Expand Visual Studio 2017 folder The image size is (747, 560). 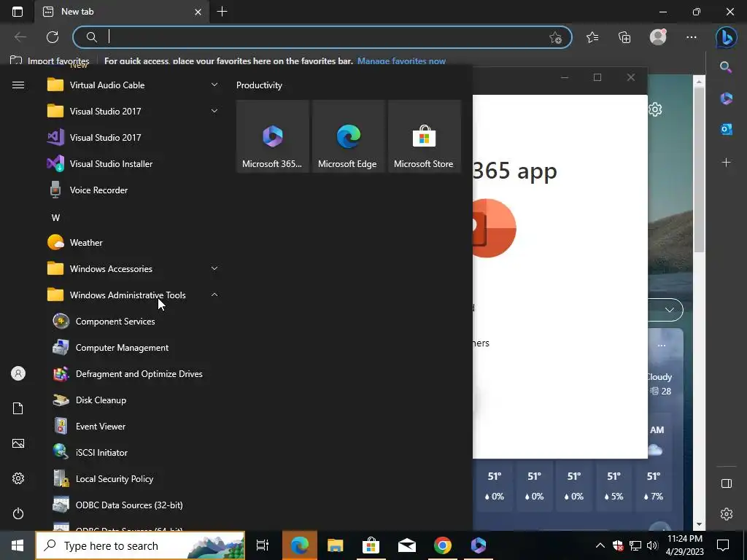[214, 111]
